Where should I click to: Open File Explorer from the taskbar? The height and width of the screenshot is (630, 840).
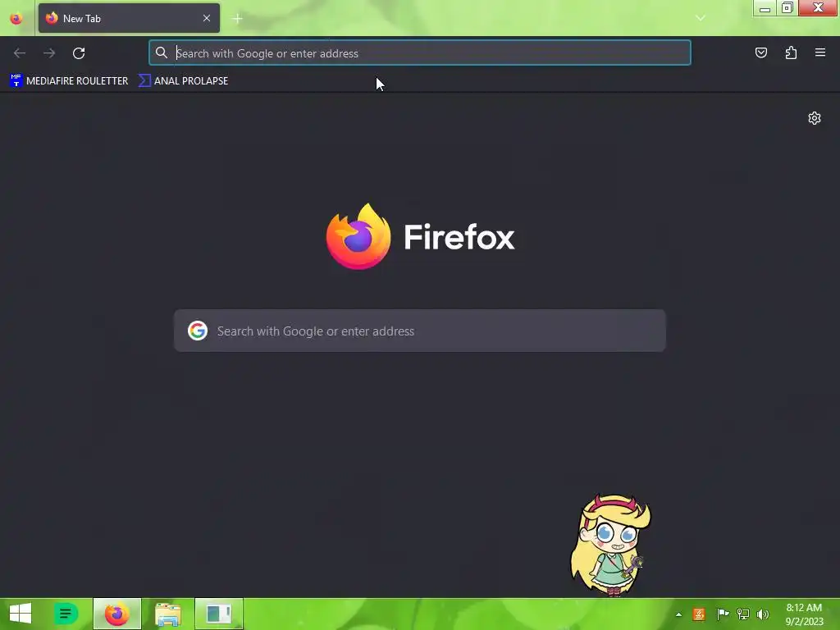click(167, 614)
